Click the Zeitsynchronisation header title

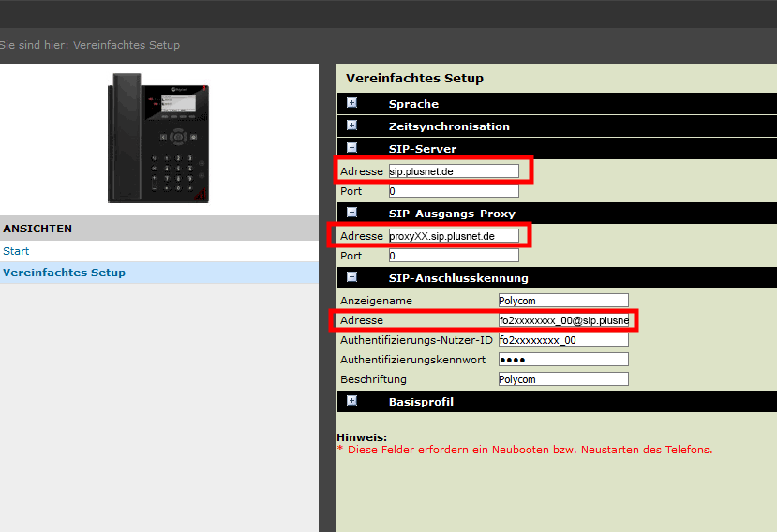coord(449,126)
